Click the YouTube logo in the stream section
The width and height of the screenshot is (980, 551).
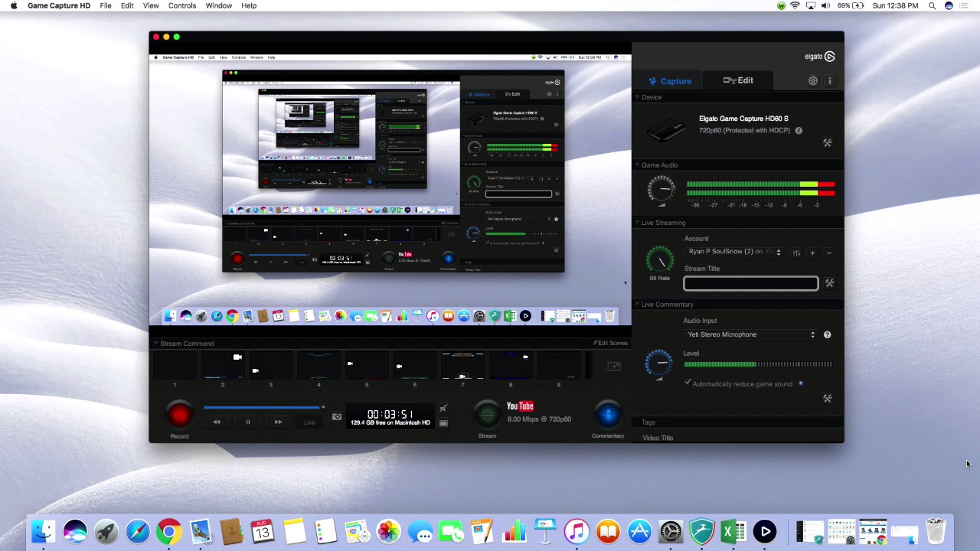pos(520,406)
